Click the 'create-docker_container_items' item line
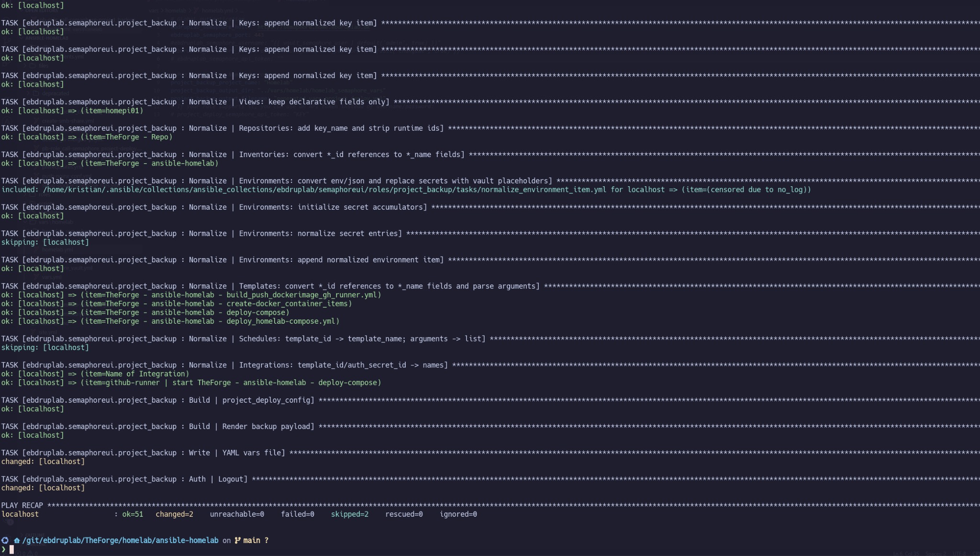980x556 pixels. click(177, 303)
